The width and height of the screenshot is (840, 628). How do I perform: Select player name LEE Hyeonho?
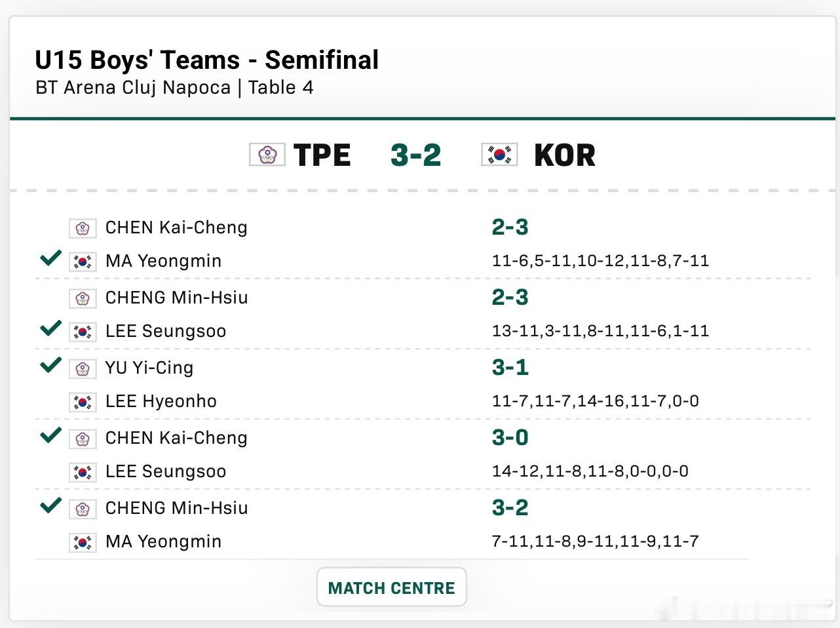tap(161, 401)
